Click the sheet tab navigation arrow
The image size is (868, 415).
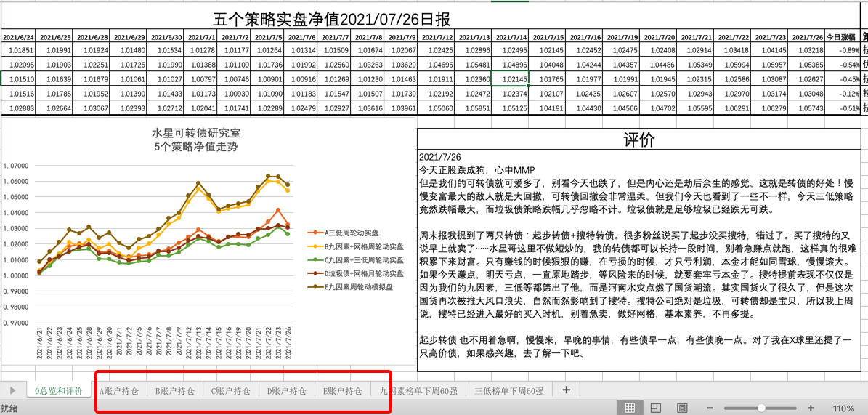pos(12,390)
